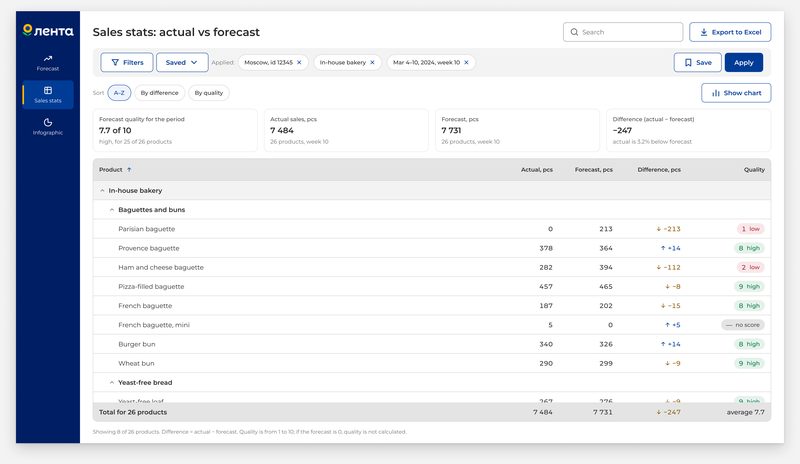Focus the Search input field
Image resolution: width=800 pixels, height=464 pixels.
click(x=623, y=32)
